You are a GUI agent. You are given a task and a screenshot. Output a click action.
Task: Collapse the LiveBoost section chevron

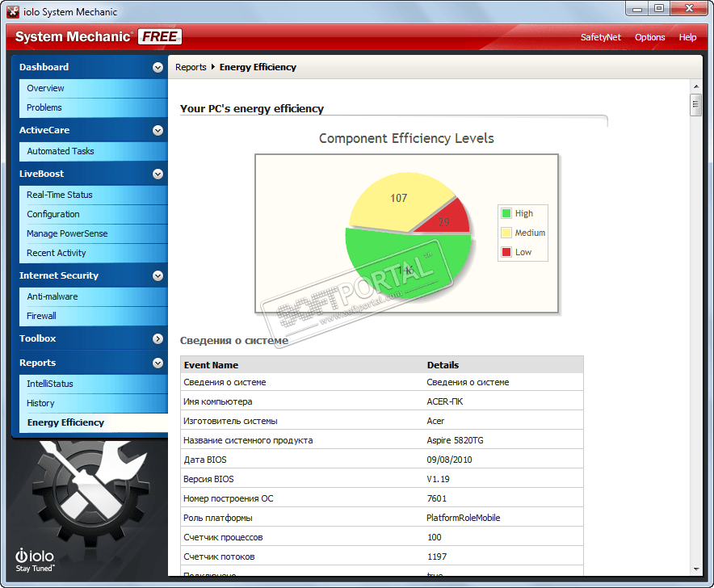(x=157, y=174)
